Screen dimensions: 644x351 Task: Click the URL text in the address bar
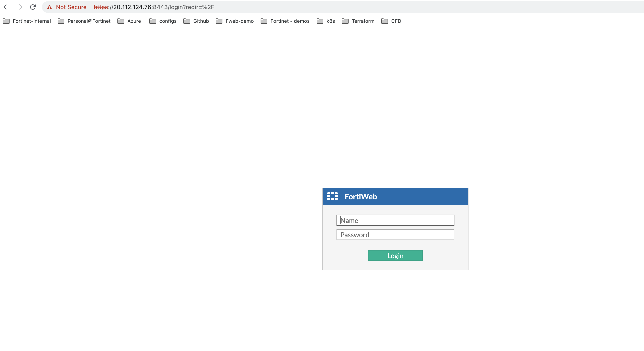[154, 7]
